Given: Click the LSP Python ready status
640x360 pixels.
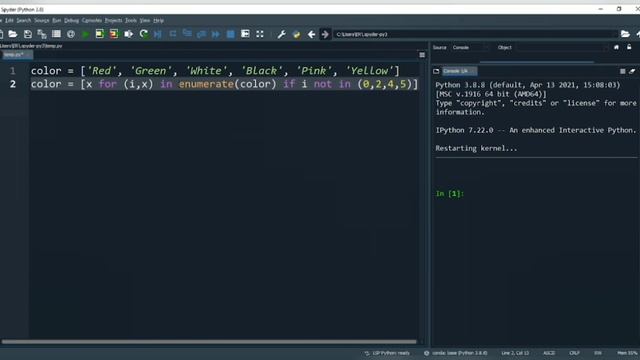Looking at the screenshot, I should pos(387,353).
